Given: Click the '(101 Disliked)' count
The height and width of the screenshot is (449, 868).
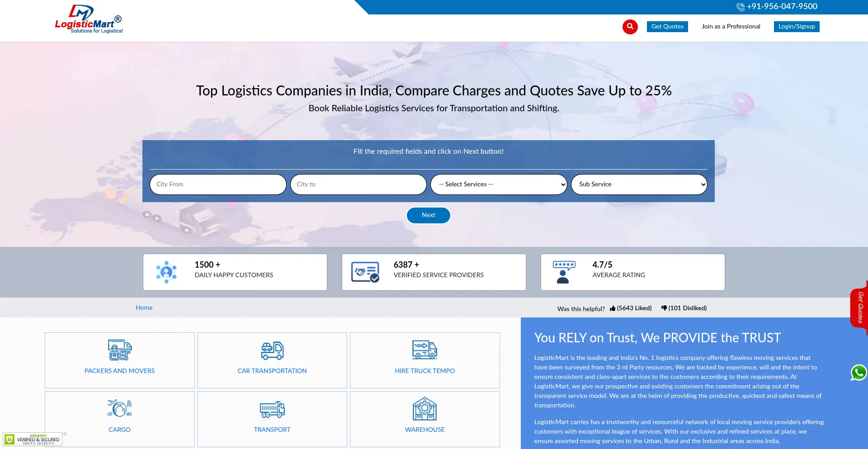Looking at the screenshot, I should (688, 308).
